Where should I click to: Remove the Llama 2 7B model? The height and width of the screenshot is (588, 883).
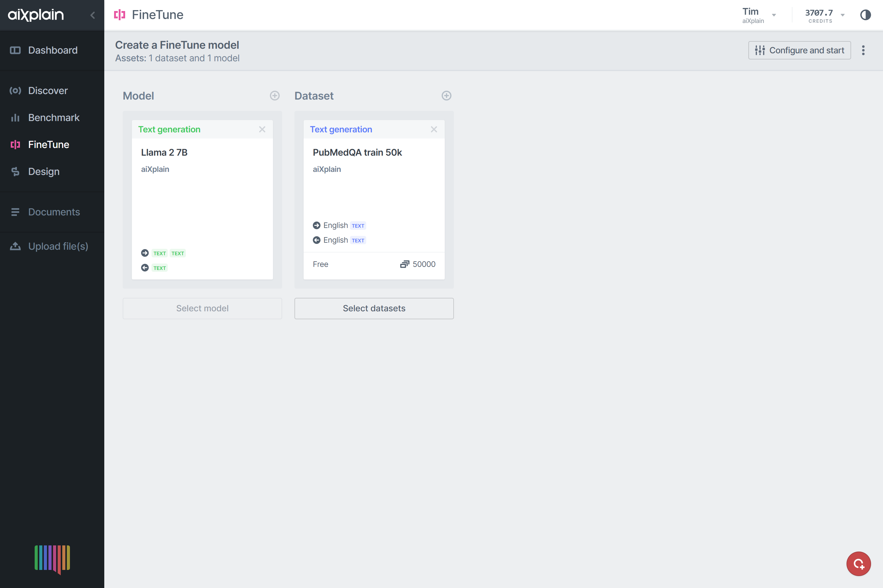(262, 129)
